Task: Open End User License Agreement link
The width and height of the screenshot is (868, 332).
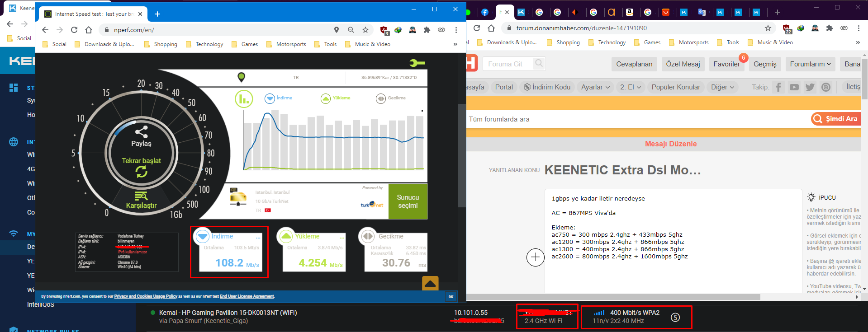Action: coord(247,296)
